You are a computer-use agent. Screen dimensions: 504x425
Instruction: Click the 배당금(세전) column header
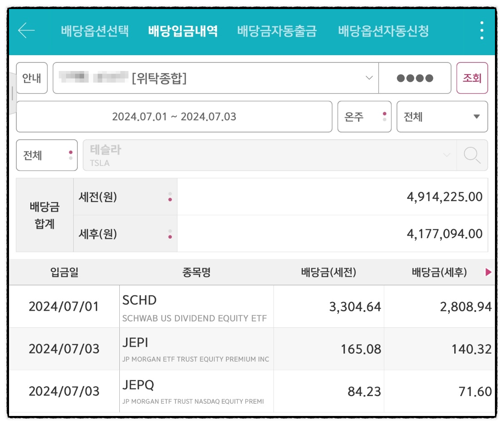click(x=329, y=272)
